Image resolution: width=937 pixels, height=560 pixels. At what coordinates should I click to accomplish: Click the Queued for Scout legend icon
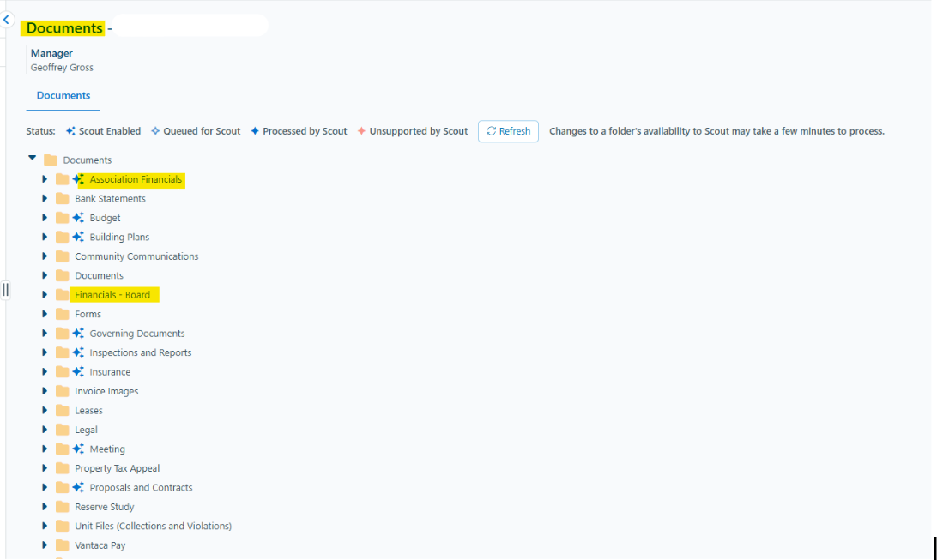155,130
